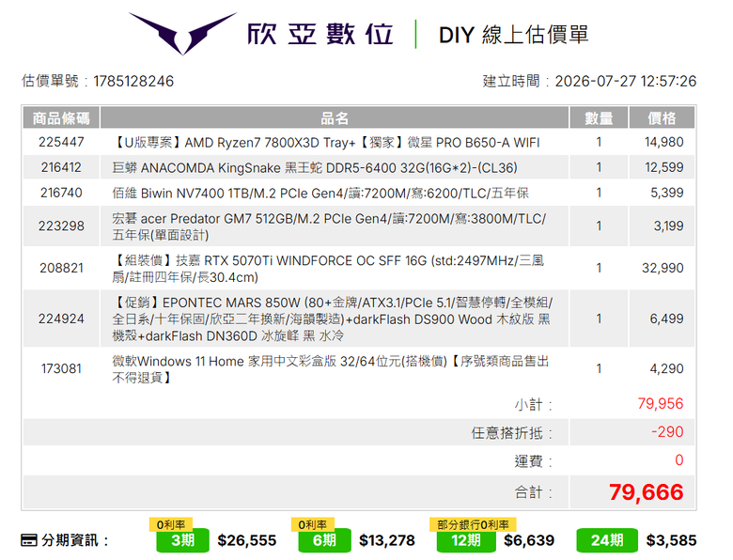Click the 商品條碼 column header

pos(61,118)
